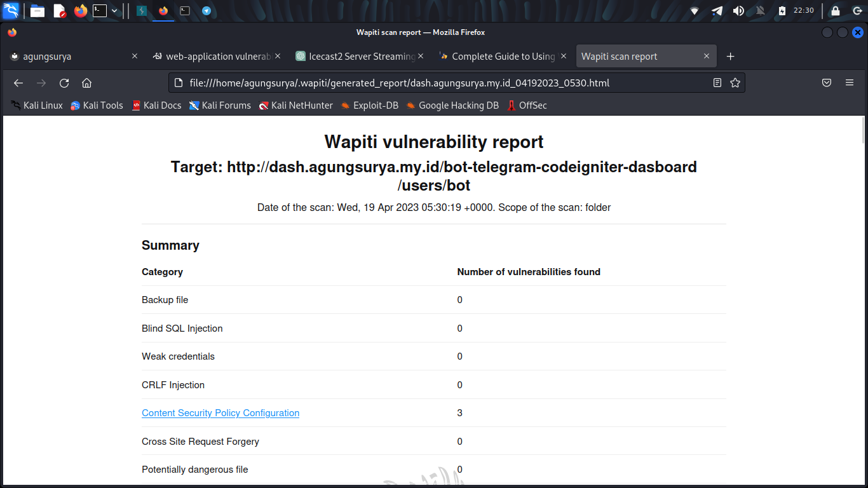The width and height of the screenshot is (868, 488).
Task: Open the Kali Tools bookmark
Action: click(97, 105)
